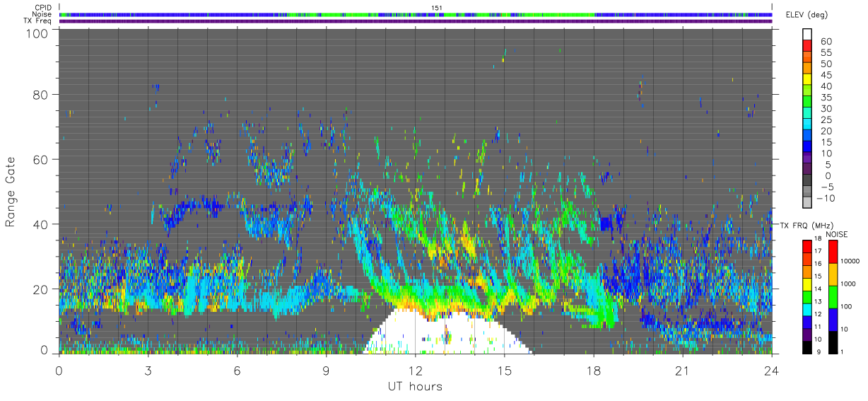
Task: Click tick label 3 on UT hours axis
Action: pos(148,371)
